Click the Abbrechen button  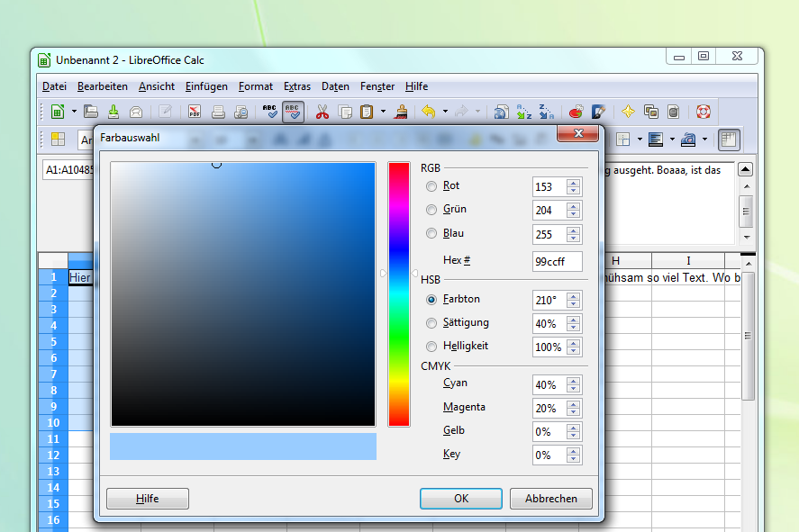tap(551, 499)
